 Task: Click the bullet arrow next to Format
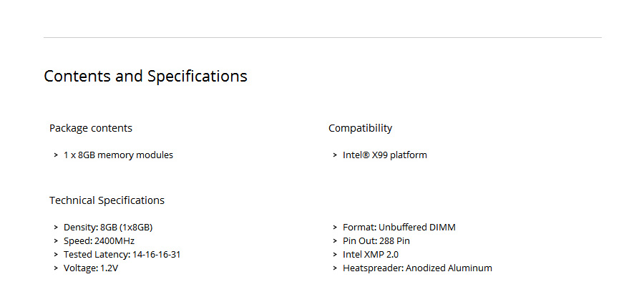pyautogui.click(x=335, y=228)
